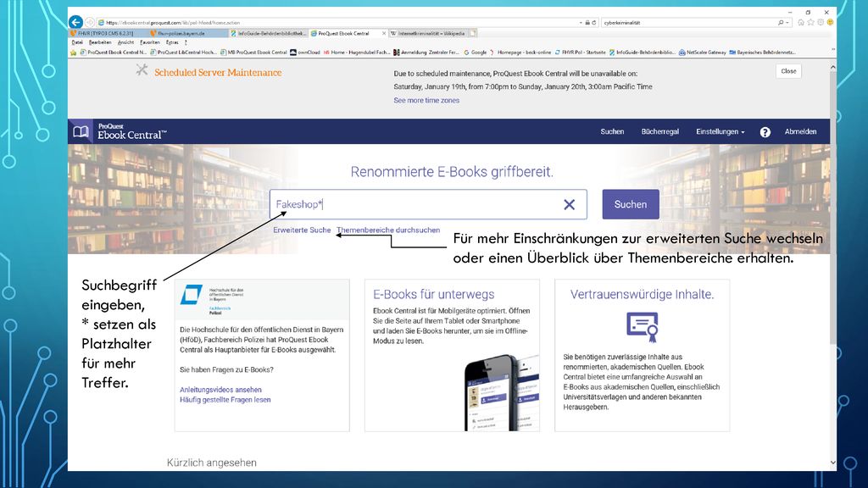Open the Anmeldung Zentraler bookmark
868x488 pixels.
tap(426, 53)
